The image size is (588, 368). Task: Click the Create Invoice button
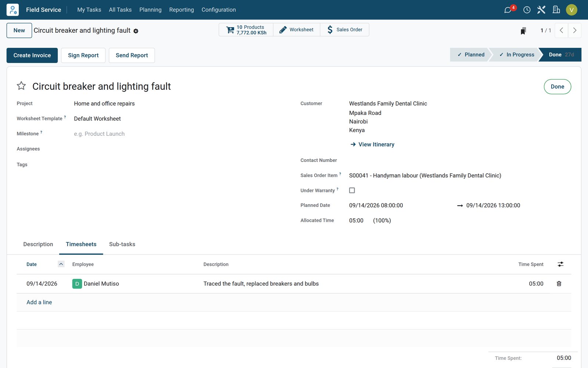click(32, 55)
